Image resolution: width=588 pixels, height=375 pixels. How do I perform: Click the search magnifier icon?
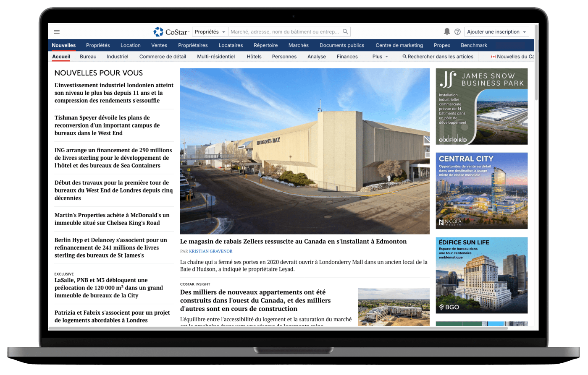coord(345,32)
